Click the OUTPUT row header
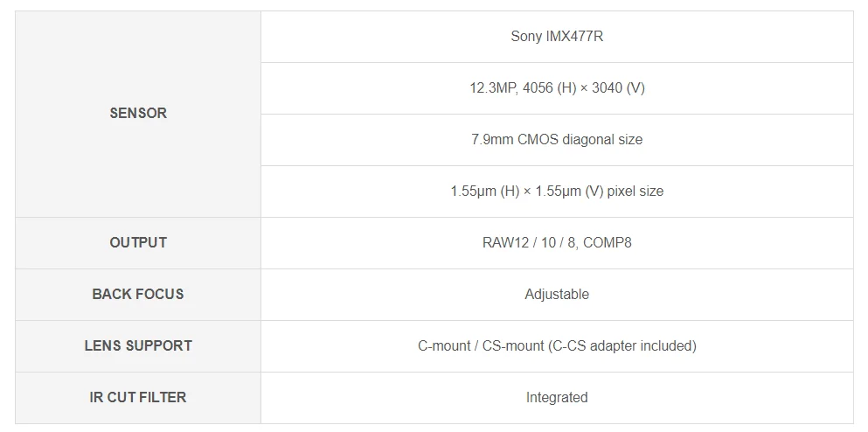Viewport: 868px width, 432px height. (138, 243)
